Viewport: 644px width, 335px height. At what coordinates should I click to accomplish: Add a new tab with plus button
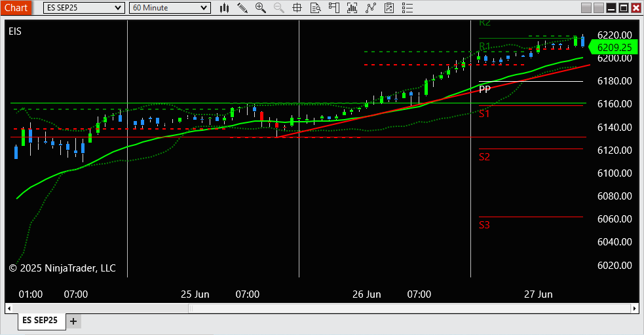73,321
